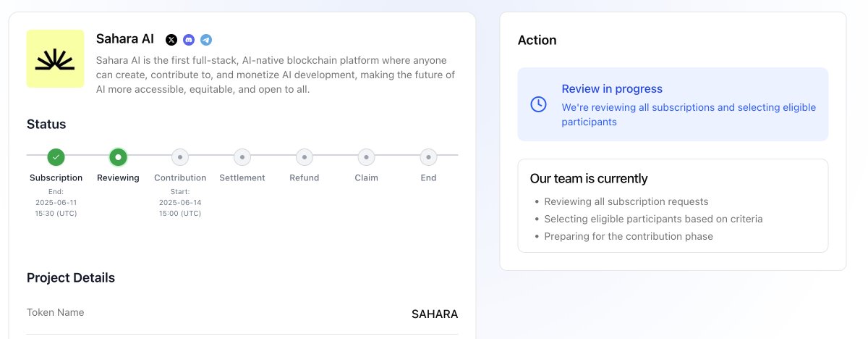The image size is (868, 339).
Task: Click the Sahara AI description paragraph
Action: [276, 75]
